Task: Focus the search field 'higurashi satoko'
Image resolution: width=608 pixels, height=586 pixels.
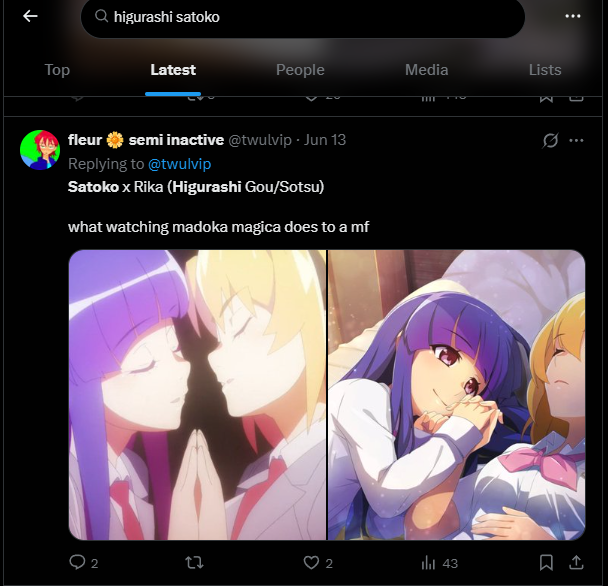Action: click(x=303, y=17)
